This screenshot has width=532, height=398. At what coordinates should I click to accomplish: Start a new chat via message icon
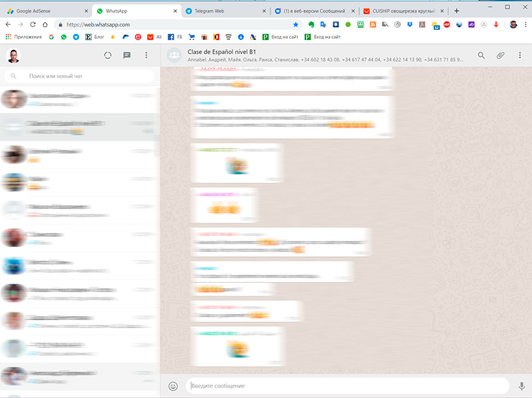[x=127, y=55]
